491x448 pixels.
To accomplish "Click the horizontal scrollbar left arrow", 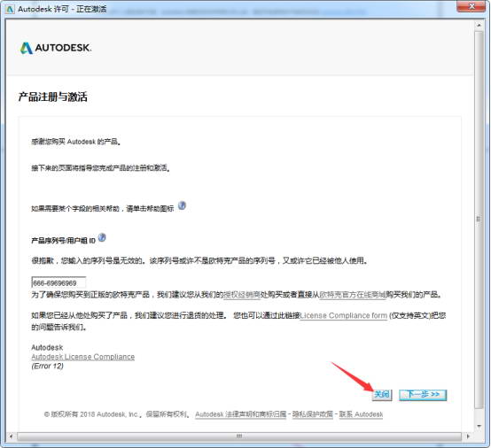I will point(11,436).
